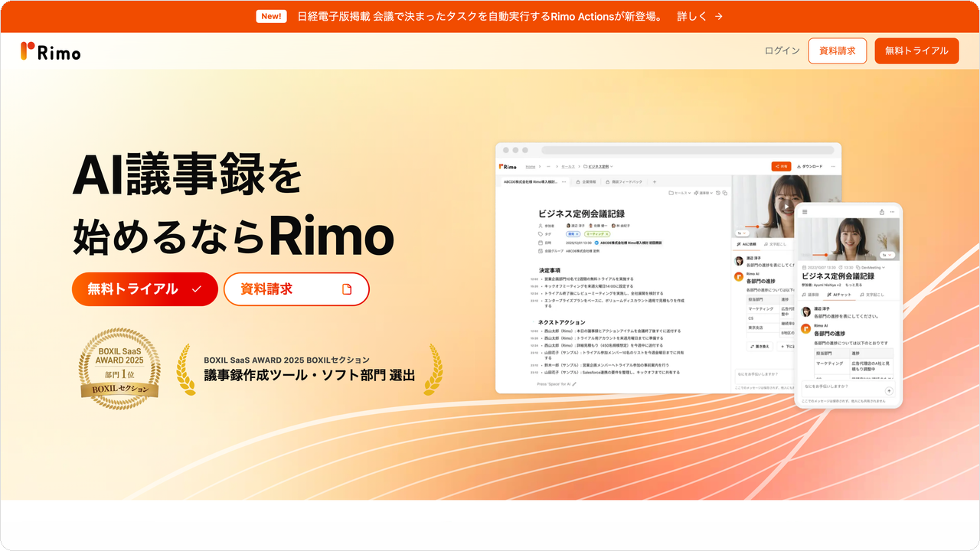
Task: Click the ビジネス定例会議記録 title in the desktop document
Action: [582, 214]
